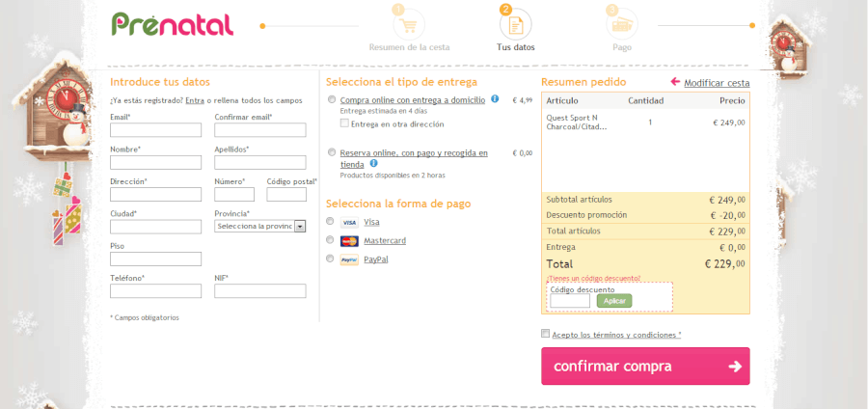Viewport: 868px width, 409px height.
Task: Focus the Dirección input field
Action: coord(155,194)
